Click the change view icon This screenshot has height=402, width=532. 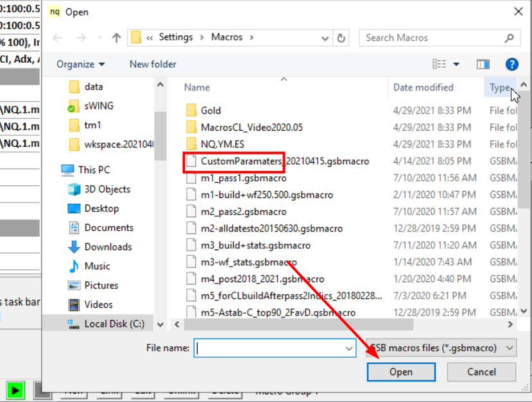tap(440, 64)
